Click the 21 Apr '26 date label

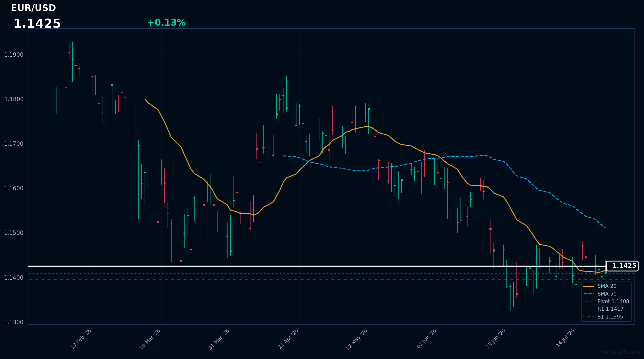[x=288, y=339]
